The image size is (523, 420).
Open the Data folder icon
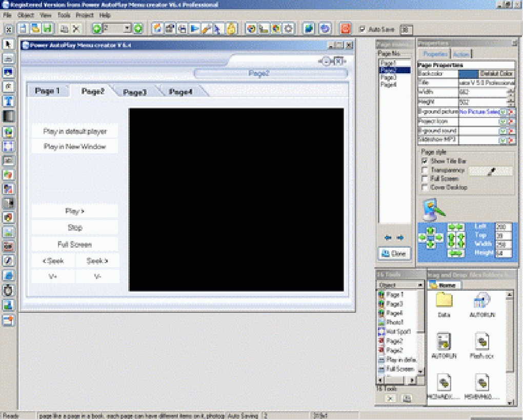444,304
